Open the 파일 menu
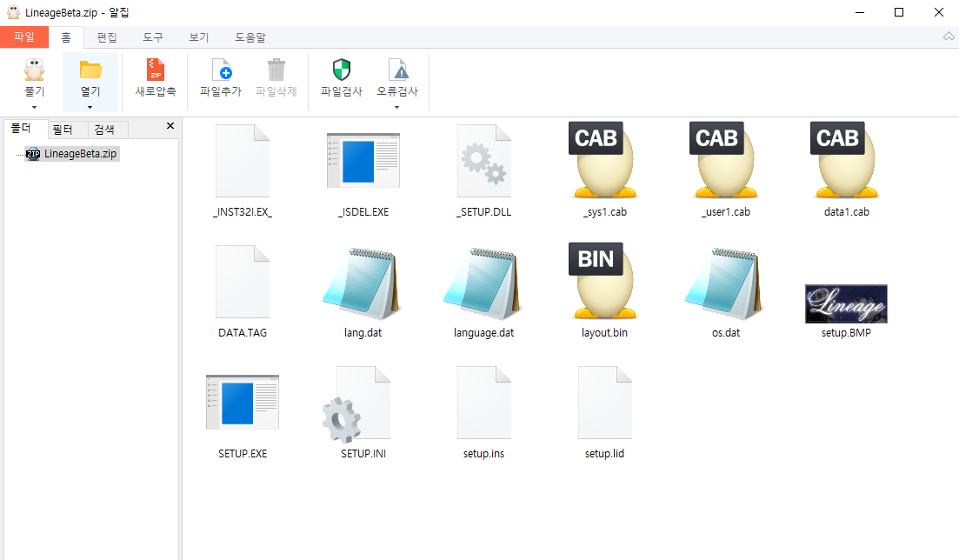 [24, 37]
